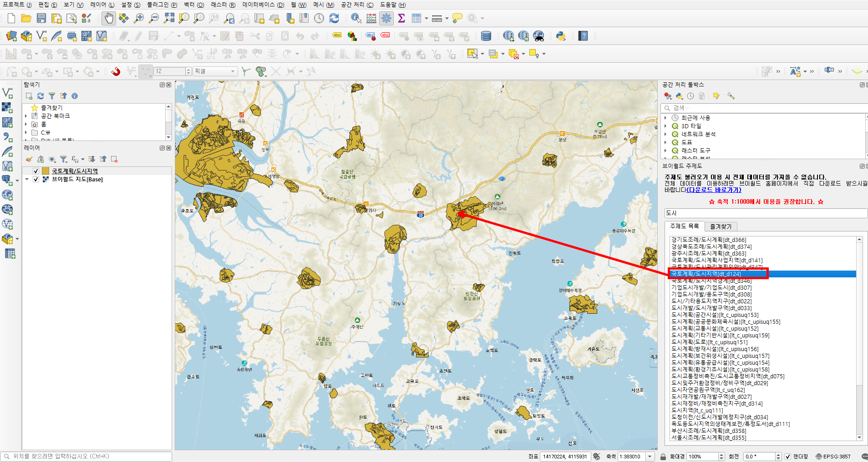Click the Save Project floppy icon
Screen dimensions: 868x462
[x=41, y=18]
